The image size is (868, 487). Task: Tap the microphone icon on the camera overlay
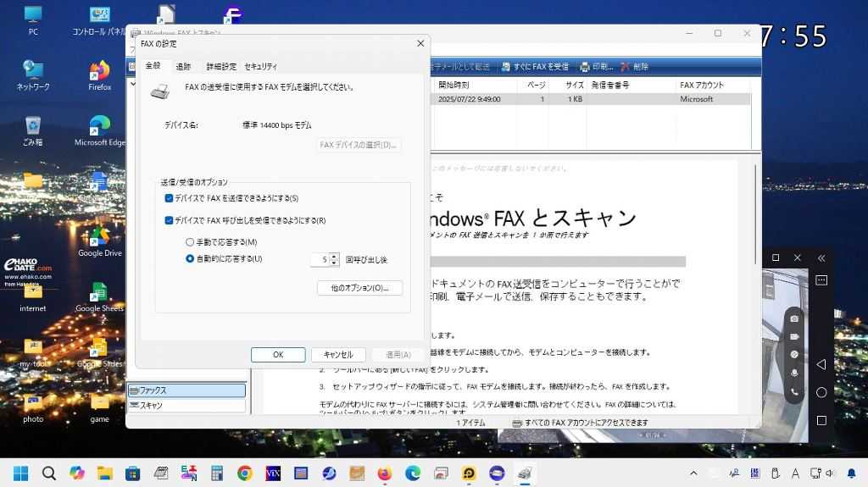(794, 374)
